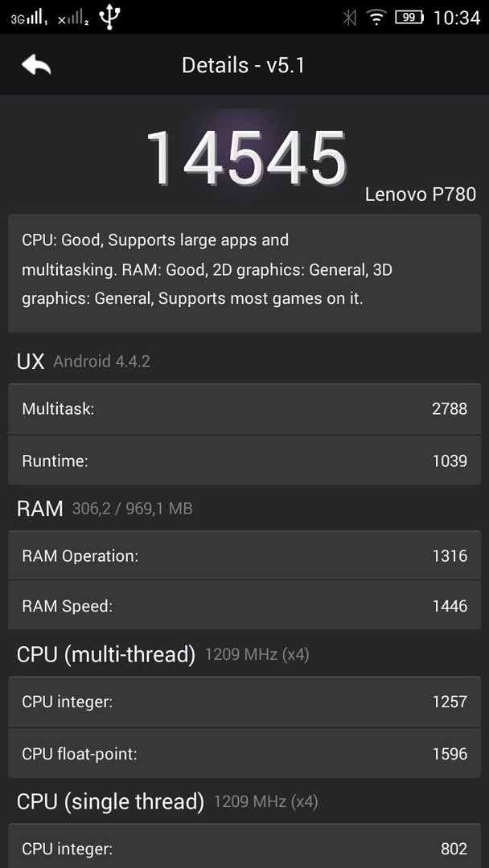Select multi-thread CPU integer row
Viewport: 489px width, 868px height.
(244, 702)
